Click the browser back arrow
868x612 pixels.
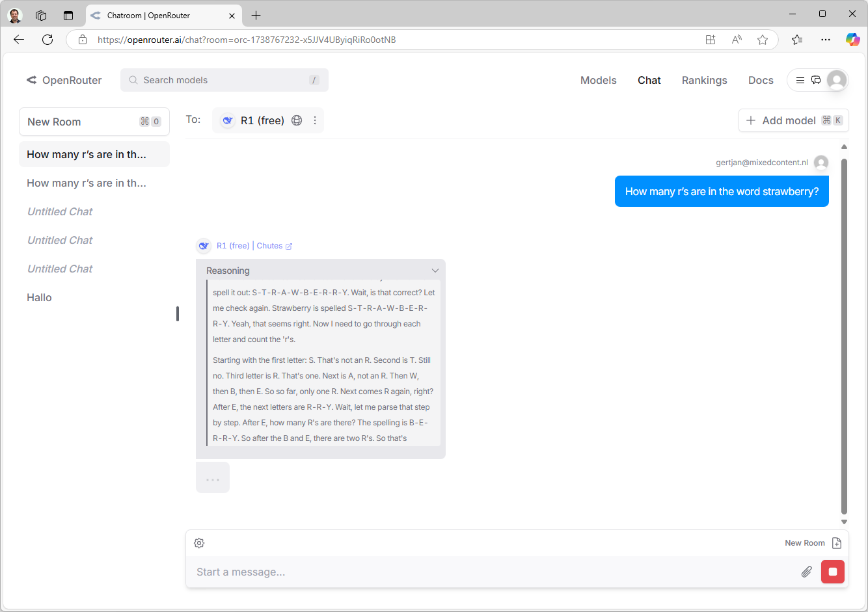(x=19, y=40)
